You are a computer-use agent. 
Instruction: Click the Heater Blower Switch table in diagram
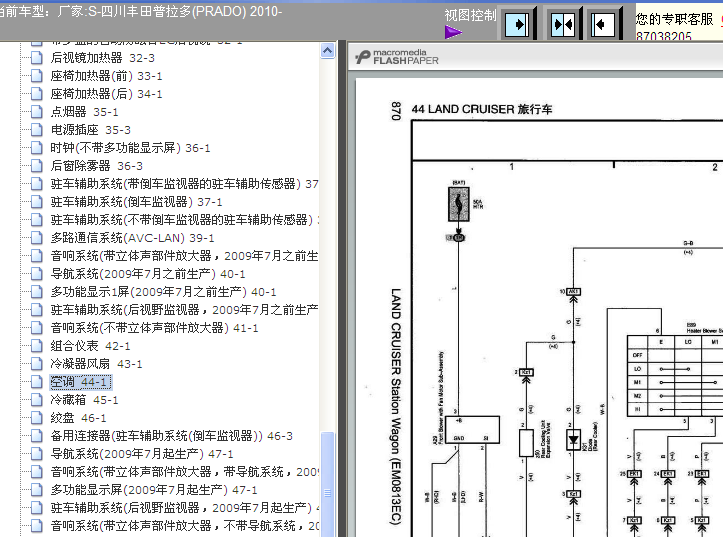pos(675,376)
